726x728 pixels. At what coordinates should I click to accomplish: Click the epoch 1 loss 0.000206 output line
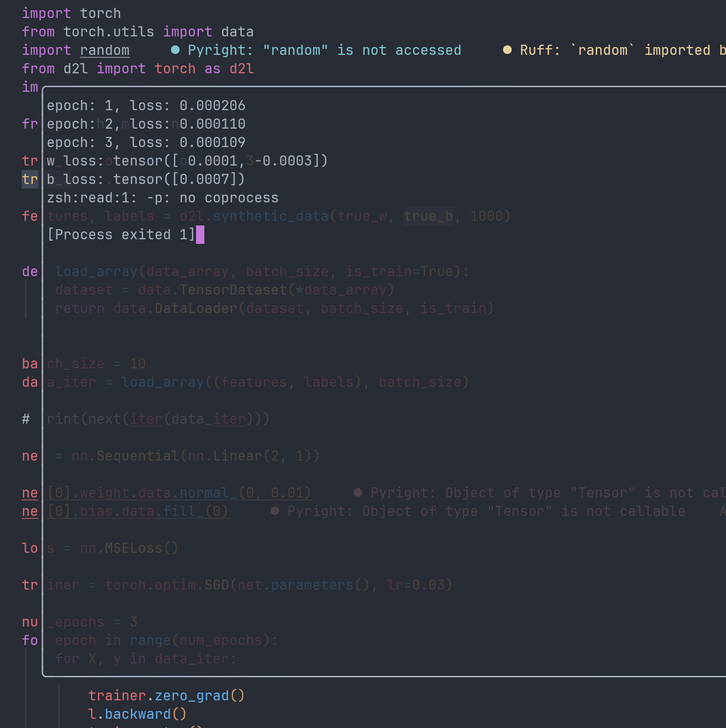tap(146, 106)
